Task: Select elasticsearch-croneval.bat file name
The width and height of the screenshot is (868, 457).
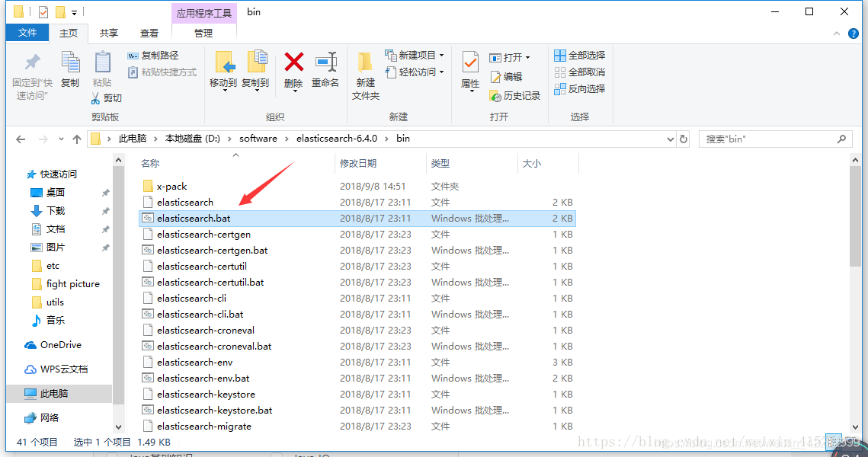Action: (214, 347)
